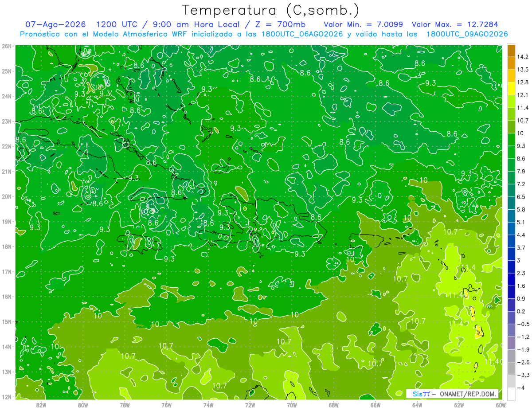The height and width of the screenshot is (411, 532).
Task: Click the title "Temperatura (C,somb.)"
Action: point(270,11)
